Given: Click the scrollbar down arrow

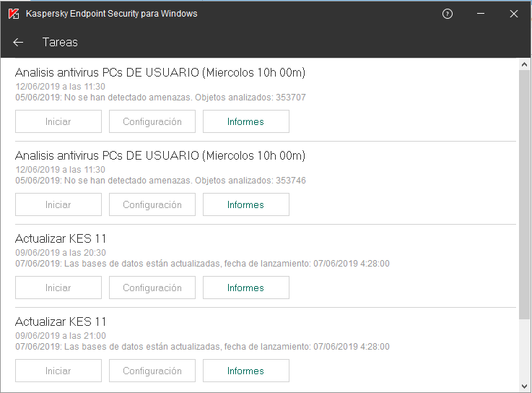Looking at the screenshot, I should pyautogui.click(x=525, y=386).
